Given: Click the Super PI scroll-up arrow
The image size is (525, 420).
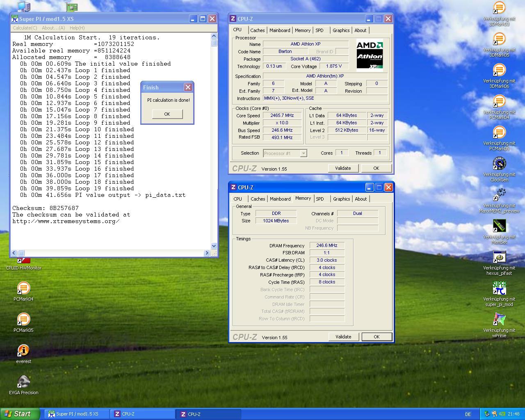Looking at the screenshot, I should [x=214, y=37].
